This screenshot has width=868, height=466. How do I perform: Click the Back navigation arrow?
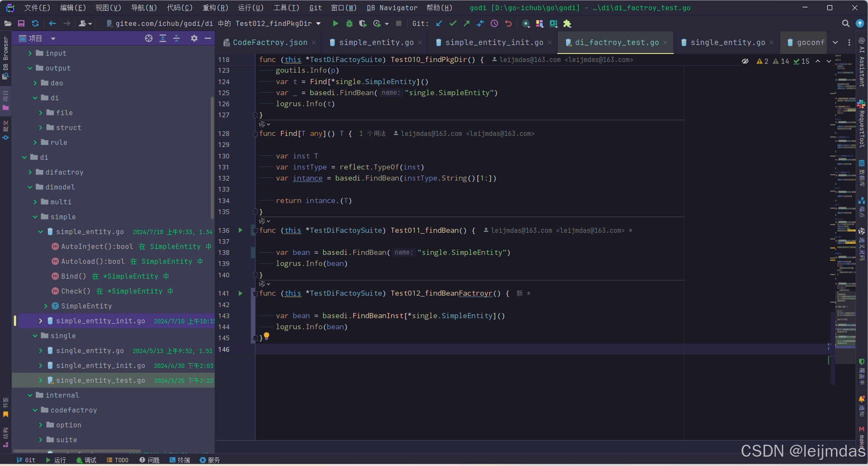pos(52,24)
